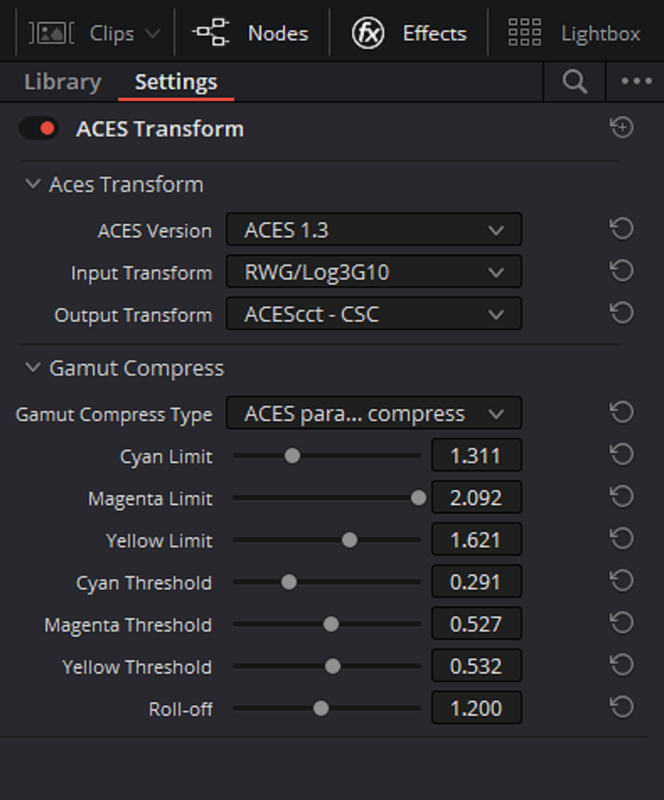
Task: Open the Clips thumbnail icon
Action: click(52, 34)
